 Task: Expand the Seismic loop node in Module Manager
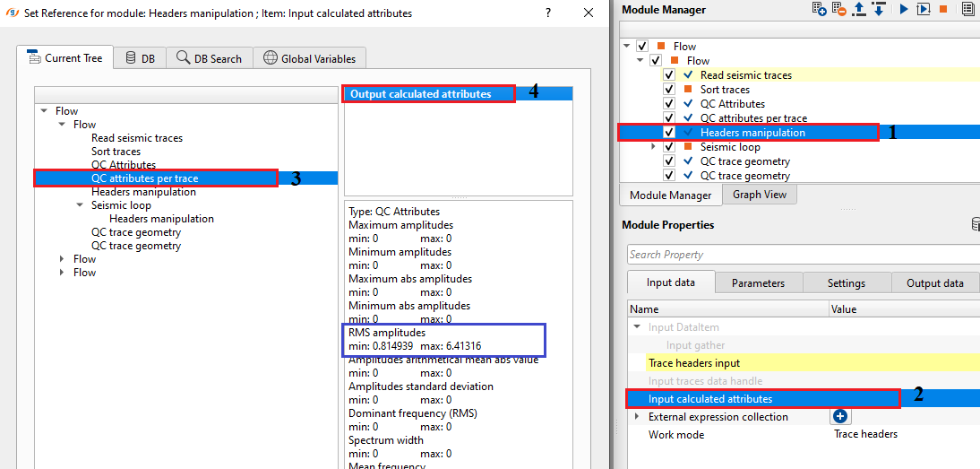pyautogui.click(x=654, y=147)
